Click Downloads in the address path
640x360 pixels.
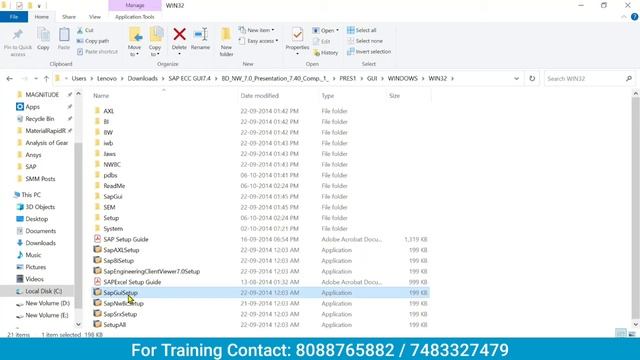142,78
